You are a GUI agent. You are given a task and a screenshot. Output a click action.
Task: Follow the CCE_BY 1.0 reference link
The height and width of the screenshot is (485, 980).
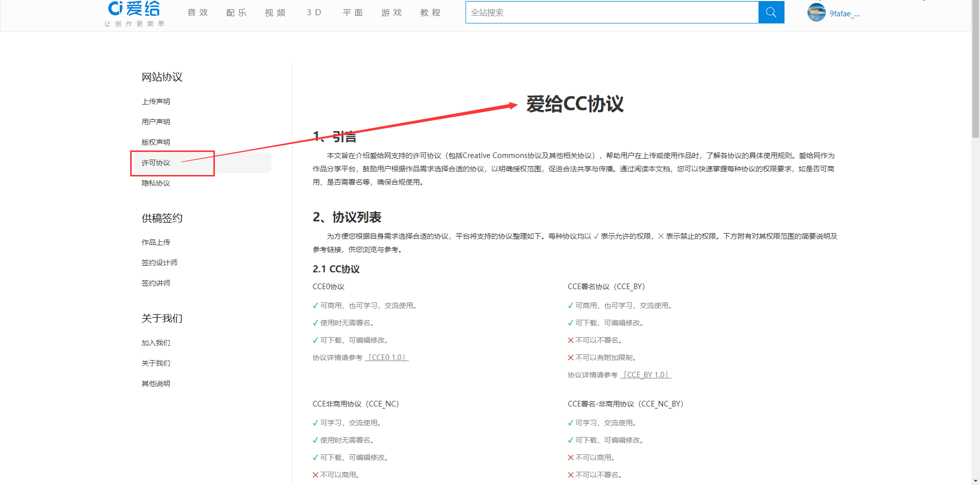[646, 375]
